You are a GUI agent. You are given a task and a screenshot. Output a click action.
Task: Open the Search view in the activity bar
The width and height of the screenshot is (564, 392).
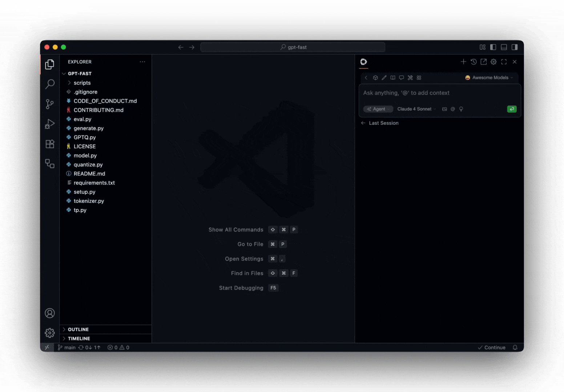pyautogui.click(x=49, y=84)
